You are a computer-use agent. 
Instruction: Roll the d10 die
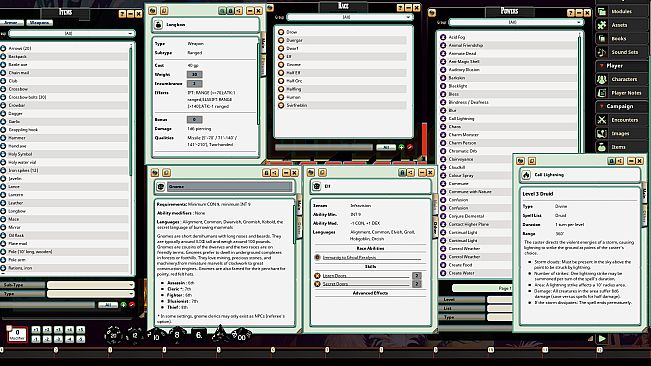tap(156, 336)
